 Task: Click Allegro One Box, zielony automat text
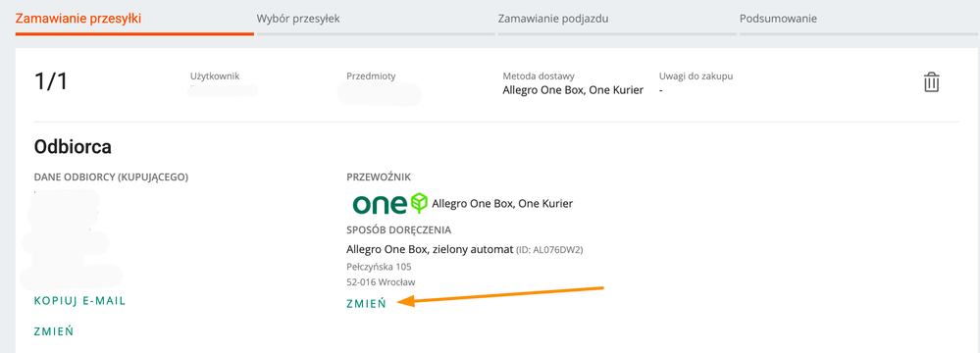[x=430, y=249]
